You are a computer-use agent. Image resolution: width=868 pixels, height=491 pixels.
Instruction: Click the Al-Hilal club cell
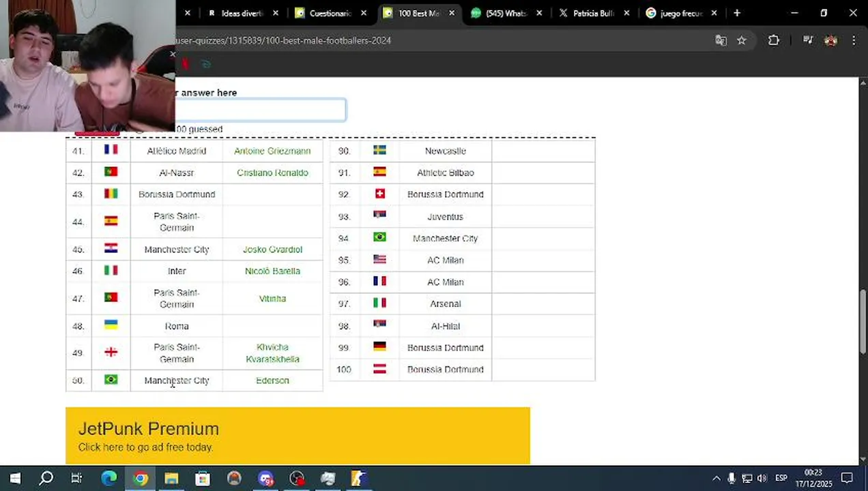pos(445,326)
